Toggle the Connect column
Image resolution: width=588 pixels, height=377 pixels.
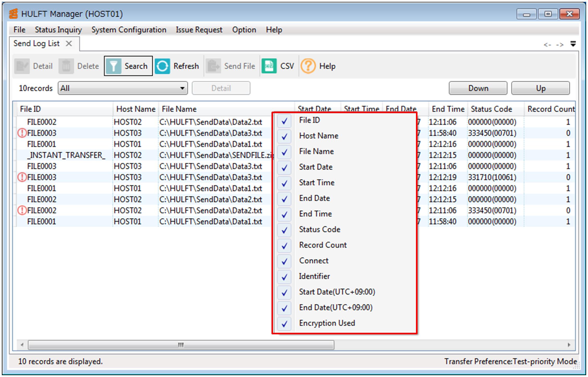[x=284, y=261]
